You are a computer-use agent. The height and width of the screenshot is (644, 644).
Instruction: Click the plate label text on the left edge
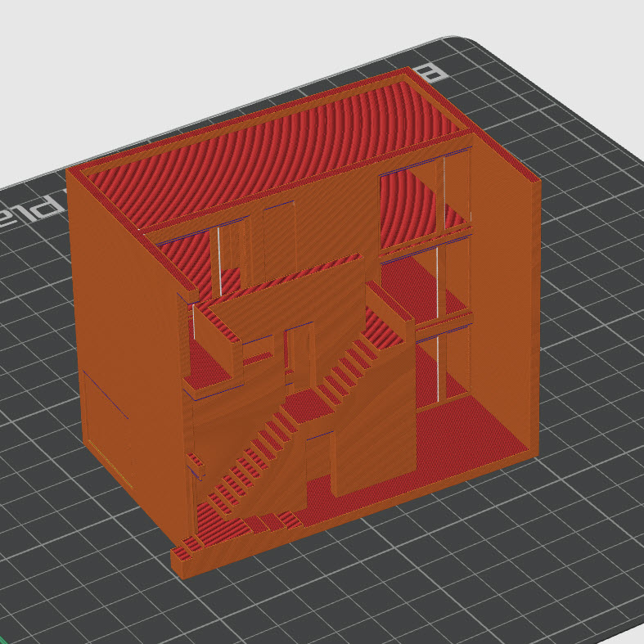click(15, 214)
